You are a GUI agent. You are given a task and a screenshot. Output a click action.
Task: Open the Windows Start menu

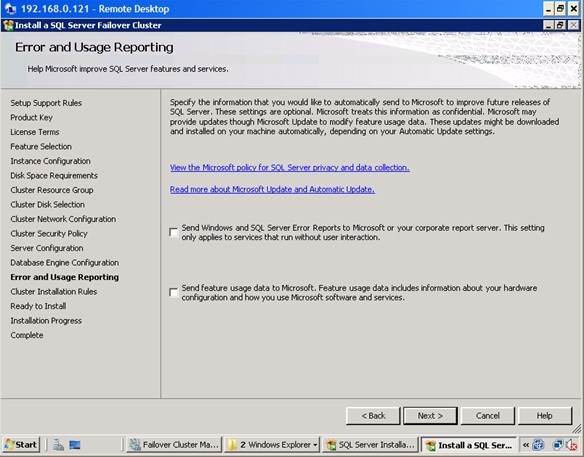point(21,445)
